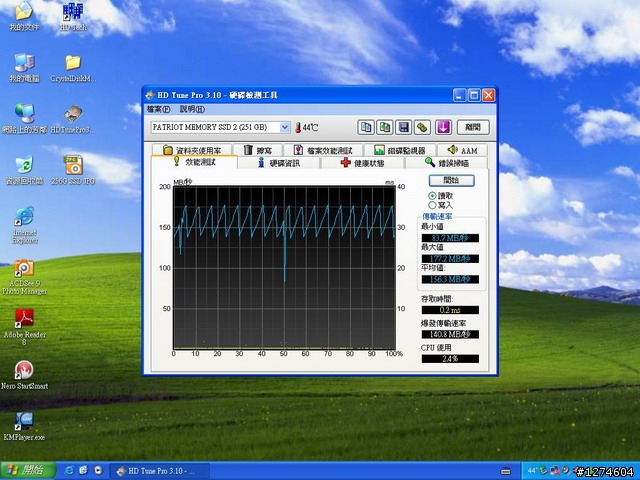The width and height of the screenshot is (640, 480).
Task: Expand the PATRIOT MEMORY SSD drive dropdown
Action: point(284,127)
